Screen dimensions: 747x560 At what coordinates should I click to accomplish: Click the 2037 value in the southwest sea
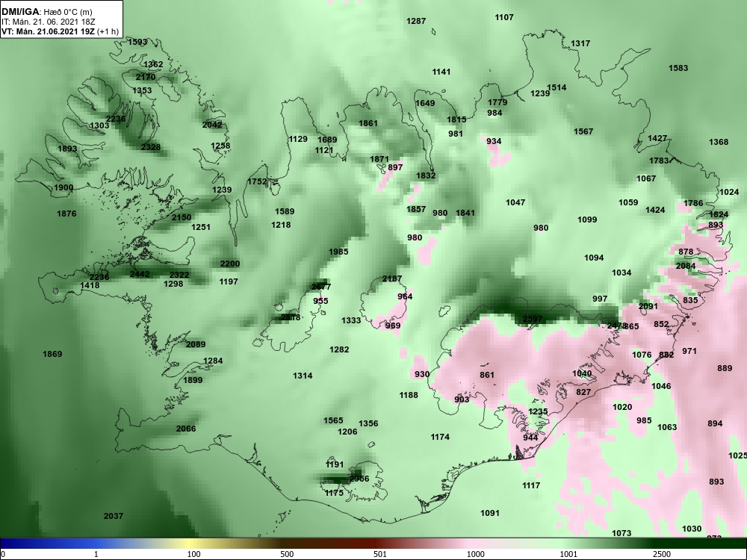pos(114,516)
